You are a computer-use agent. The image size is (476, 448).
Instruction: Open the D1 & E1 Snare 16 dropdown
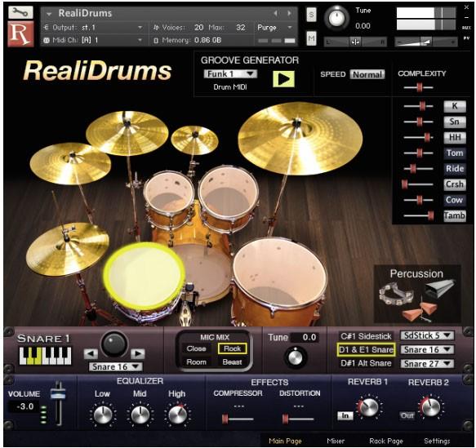point(428,350)
